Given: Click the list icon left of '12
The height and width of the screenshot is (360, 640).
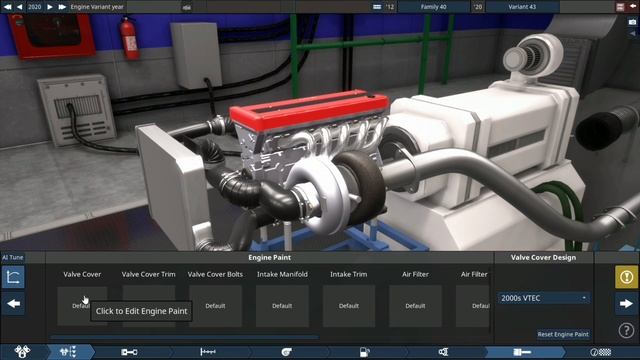Looking at the screenshot, I should click(377, 7).
